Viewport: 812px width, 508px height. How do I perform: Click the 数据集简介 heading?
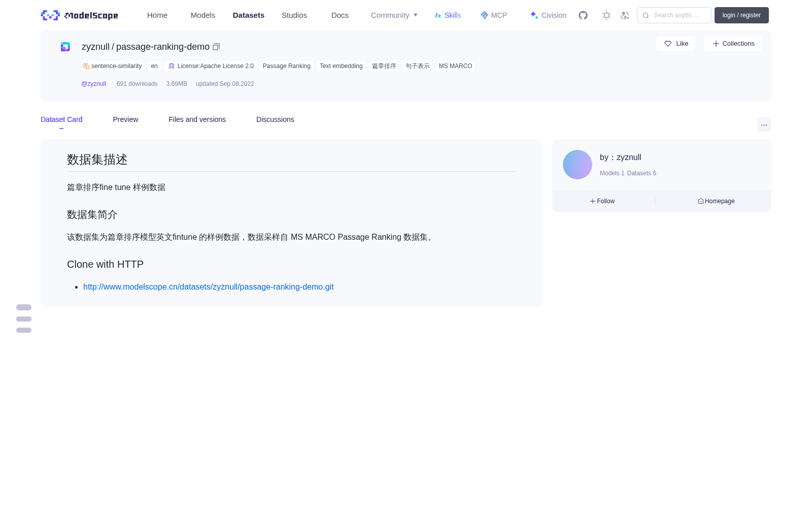[x=92, y=215]
